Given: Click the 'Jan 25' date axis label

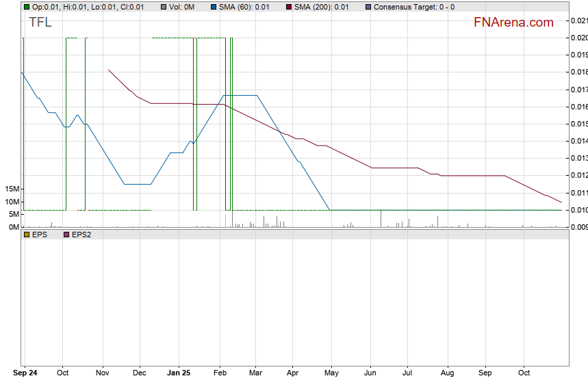Looking at the screenshot, I should (179, 373).
